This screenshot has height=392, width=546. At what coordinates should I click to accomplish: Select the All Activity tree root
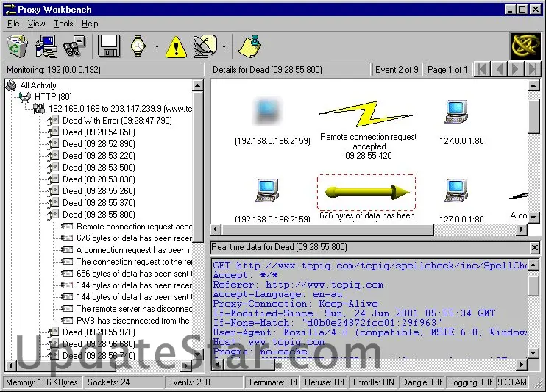click(38, 85)
